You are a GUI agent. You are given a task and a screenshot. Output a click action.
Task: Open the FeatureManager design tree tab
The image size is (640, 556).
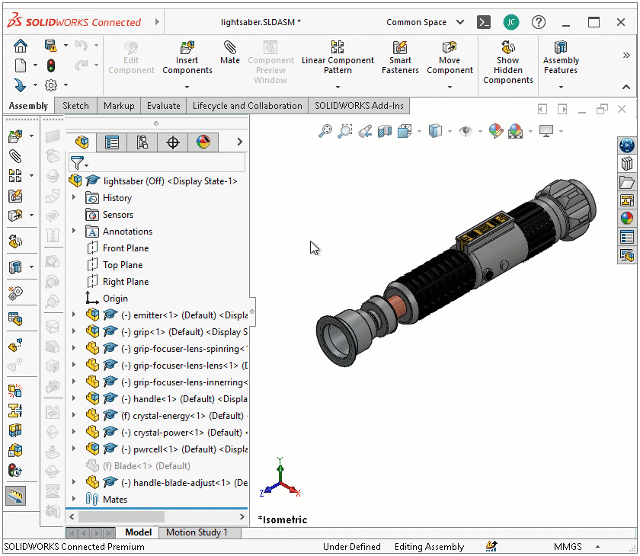pos(82,142)
